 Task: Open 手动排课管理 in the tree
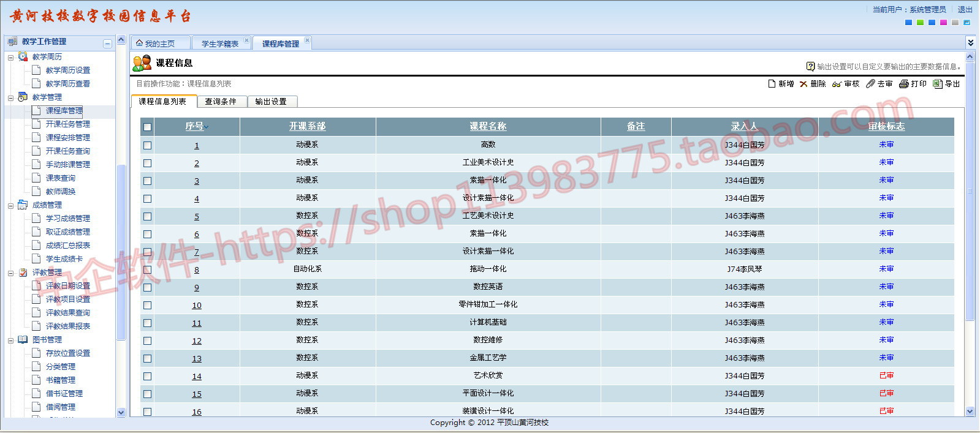(x=68, y=165)
